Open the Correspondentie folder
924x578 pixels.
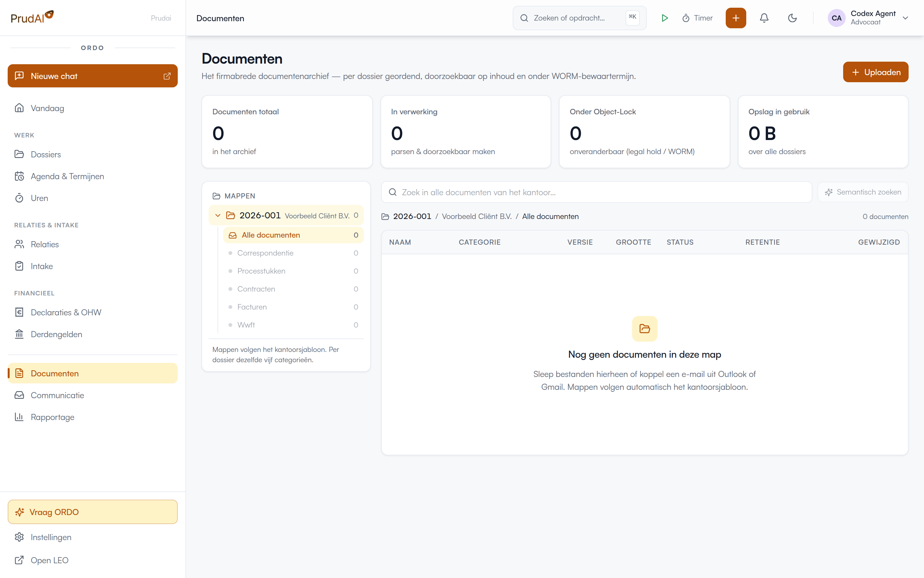pyautogui.click(x=293, y=253)
